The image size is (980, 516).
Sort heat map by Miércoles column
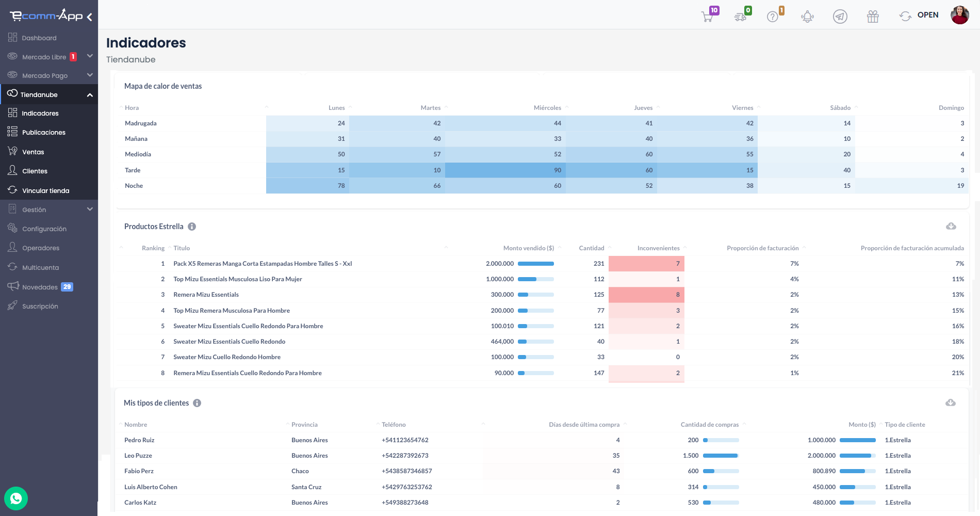547,108
